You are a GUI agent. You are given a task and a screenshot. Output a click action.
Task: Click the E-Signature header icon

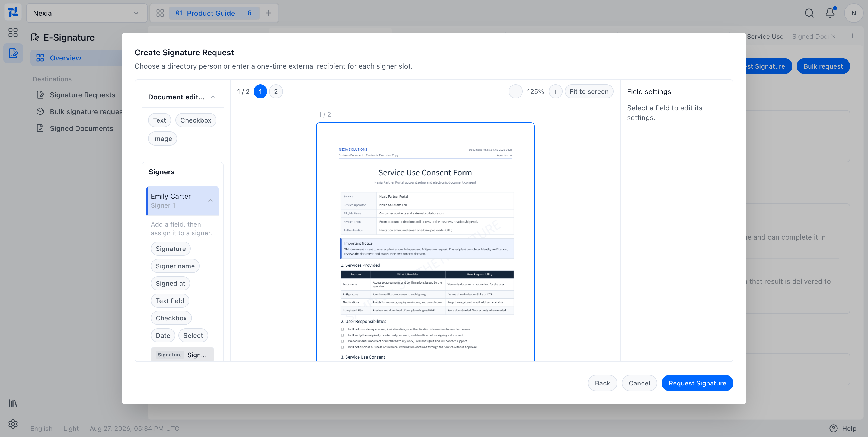[35, 37]
